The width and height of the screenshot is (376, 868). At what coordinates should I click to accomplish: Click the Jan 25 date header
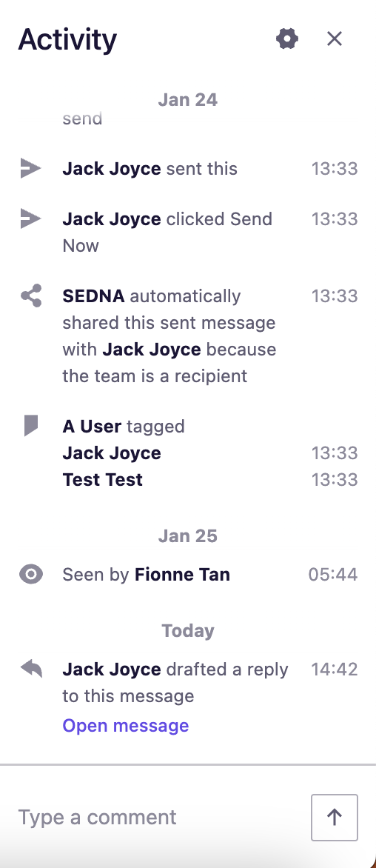pyautogui.click(x=188, y=536)
